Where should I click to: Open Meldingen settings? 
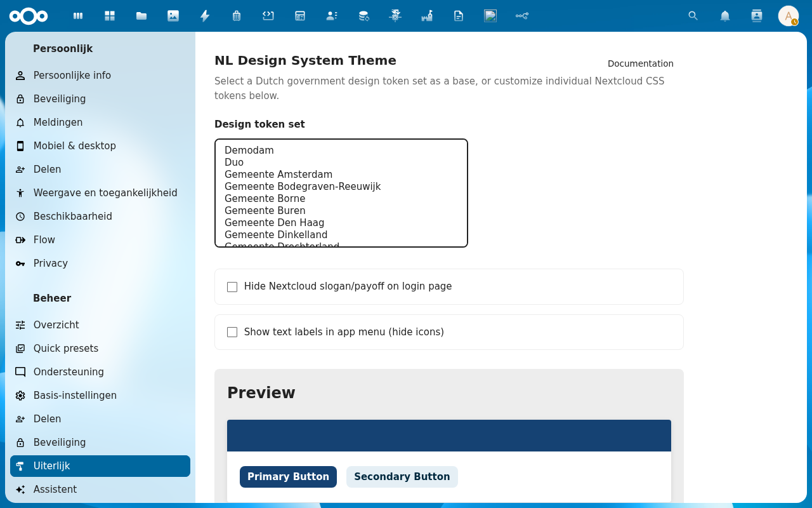pyautogui.click(x=100, y=123)
